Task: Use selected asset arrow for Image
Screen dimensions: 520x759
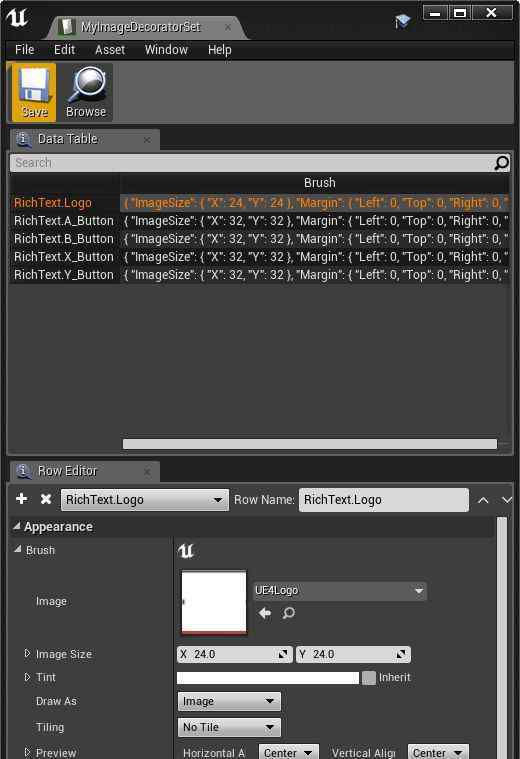Action: pos(264,613)
